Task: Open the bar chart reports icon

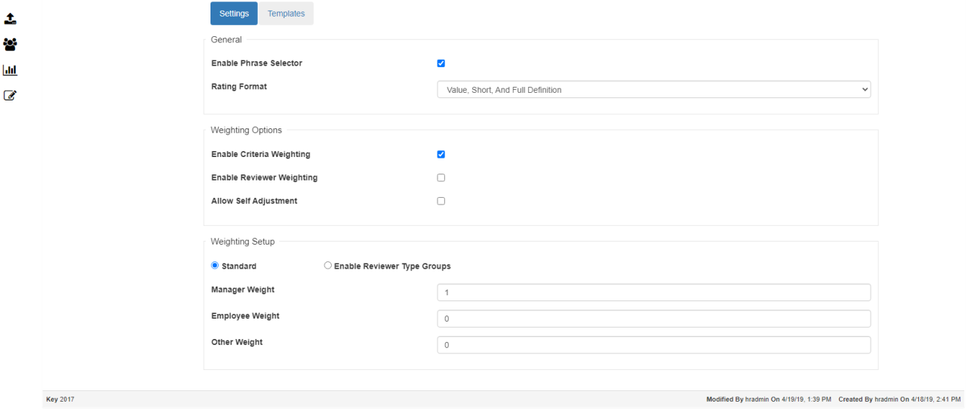Action: 11,69
